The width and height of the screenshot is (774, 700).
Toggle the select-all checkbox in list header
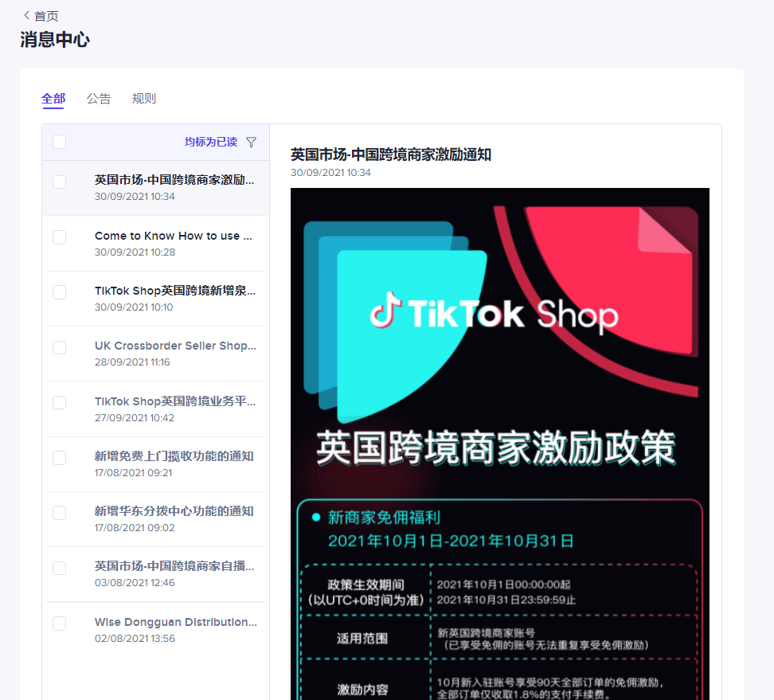click(x=59, y=142)
